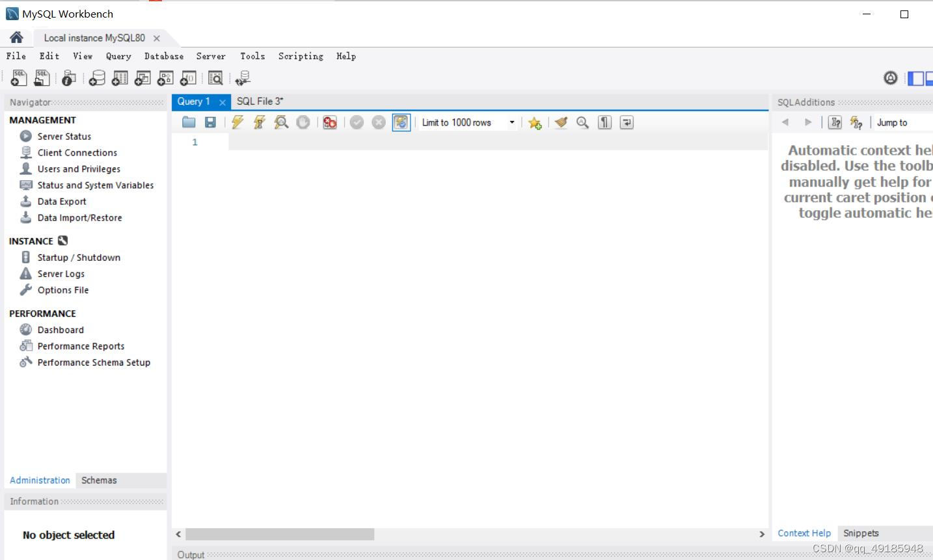Screen dimensions: 933x560
Task: Create a new schema with database icon
Action: 96,77
